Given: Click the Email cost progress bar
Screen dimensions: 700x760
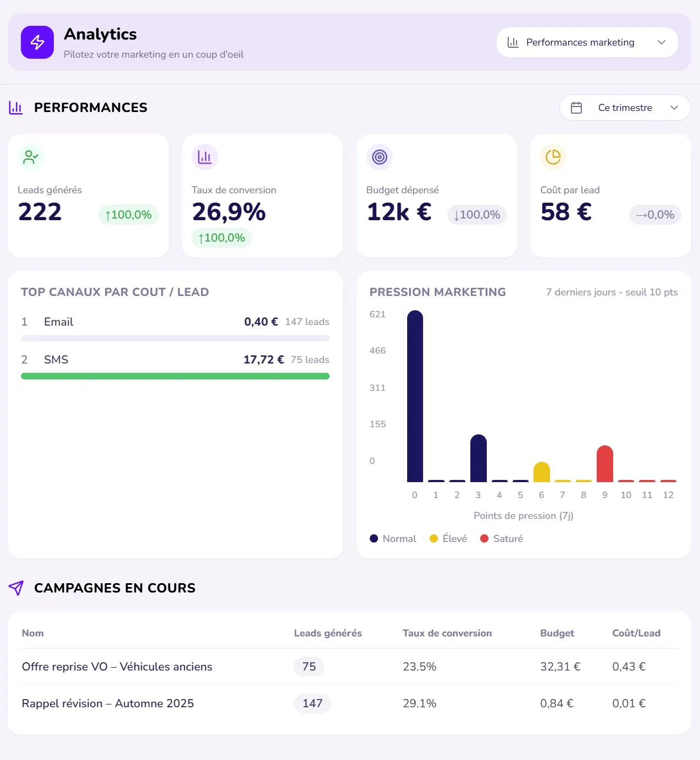Looking at the screenshot, I should pyautogui.click(x=175, y=338).
